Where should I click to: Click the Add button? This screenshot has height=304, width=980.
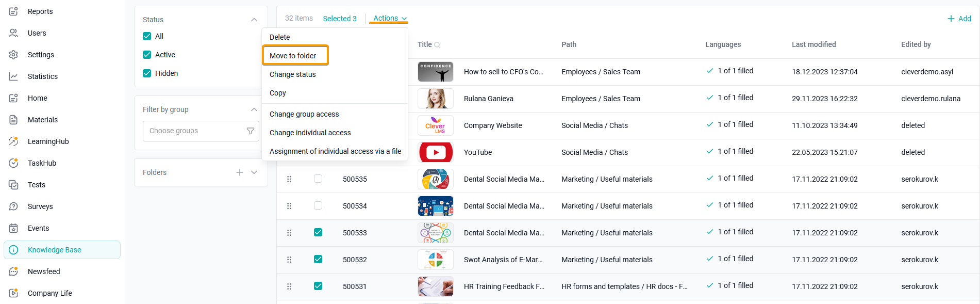pos(959,19)
